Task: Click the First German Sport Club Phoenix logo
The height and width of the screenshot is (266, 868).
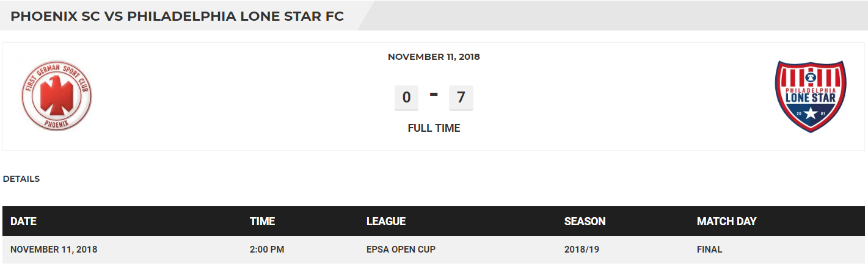Action: tap(57, 96)
